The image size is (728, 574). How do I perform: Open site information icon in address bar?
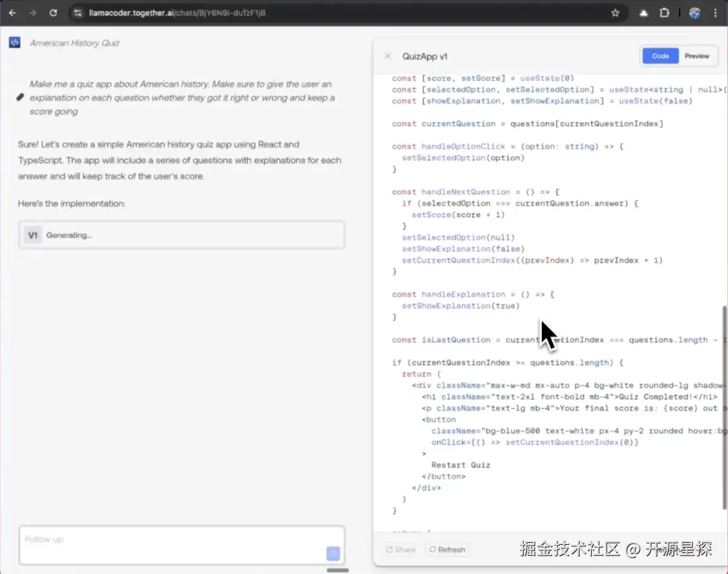coord(78,13)
